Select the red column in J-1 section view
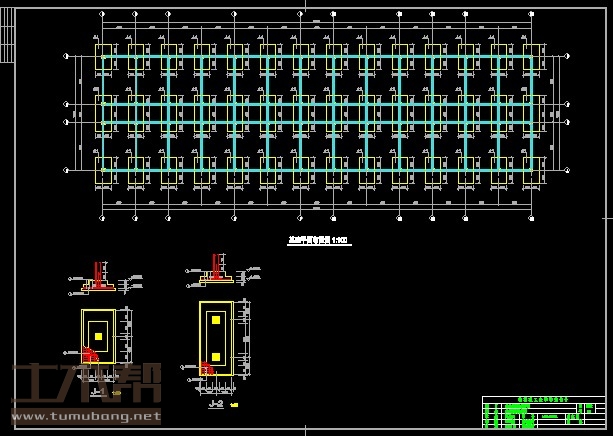This screenshot has width=613, height=436. click(97, 272)
